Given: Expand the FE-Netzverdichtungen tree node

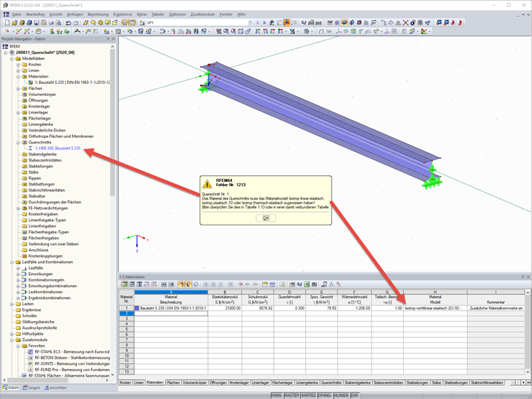Looking at the screenshot, I should pyautogui.click(x=18, y=208).
